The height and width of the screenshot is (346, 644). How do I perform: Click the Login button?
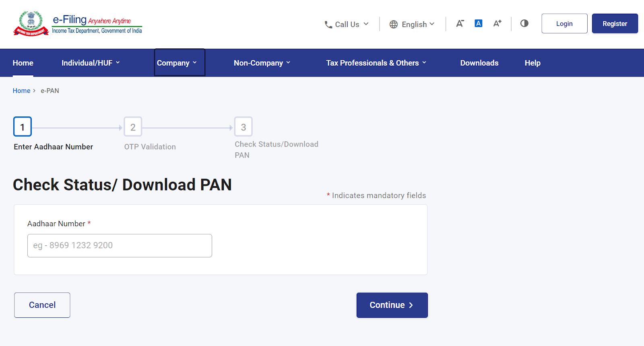click(x=564, y=24)
